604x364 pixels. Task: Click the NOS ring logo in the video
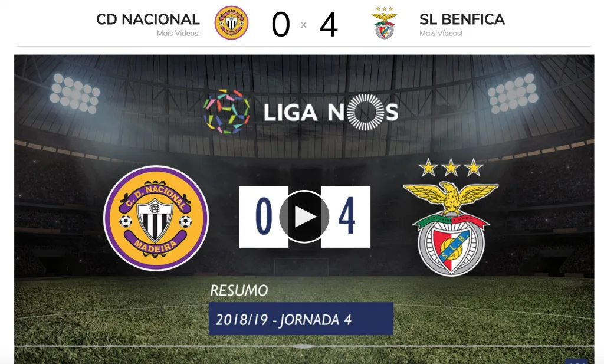(x=365, y=112)
